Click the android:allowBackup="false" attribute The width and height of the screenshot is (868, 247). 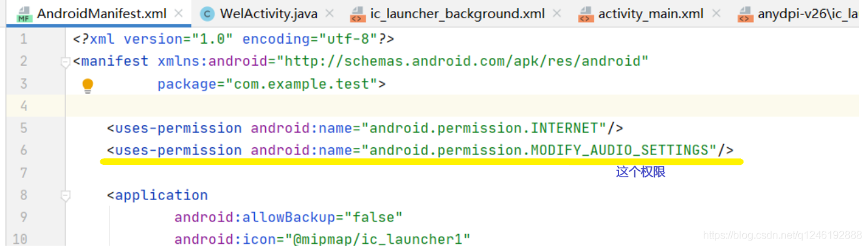point(288,216)
